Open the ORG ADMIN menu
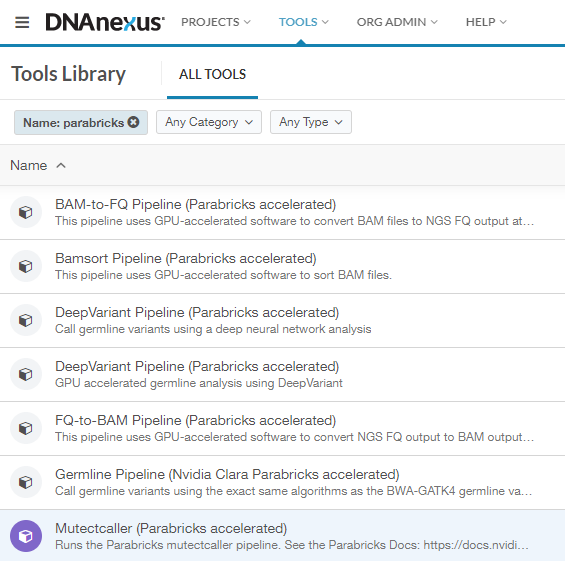Image resolution: width=565 pixels, height=561 pixels. click(397, 22)
